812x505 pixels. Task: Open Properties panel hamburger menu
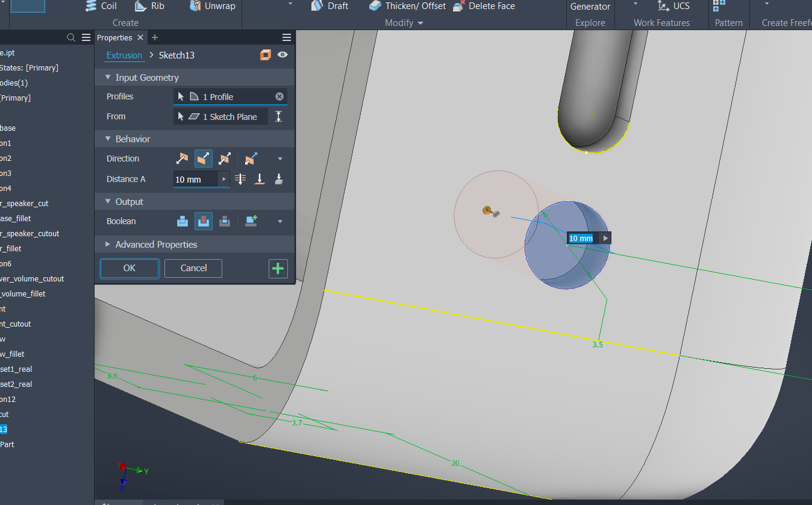click(287, 37)
